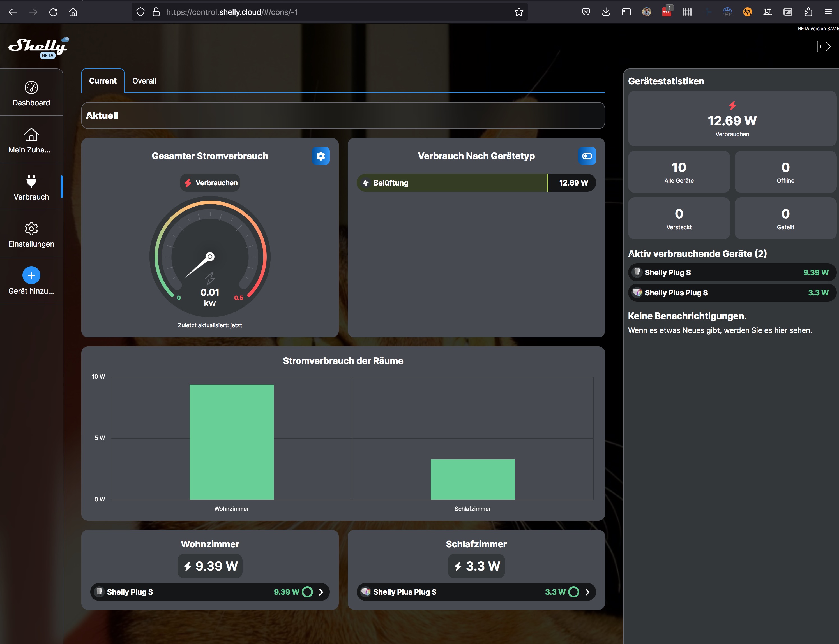Expand Shelly Plug S chevron in Wohnzimmer

(321, 592)
